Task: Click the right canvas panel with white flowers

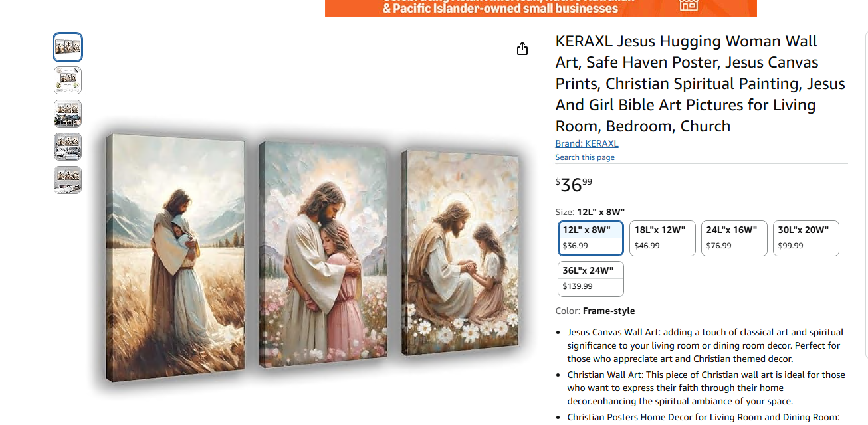Action: click(460, 252)
